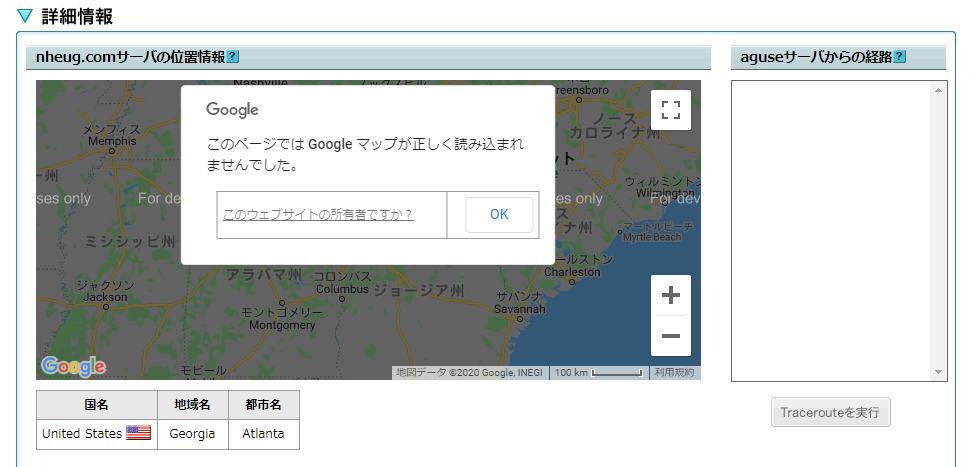Viewport: 976px width, 467px height.
Task: Click inside the traceroute output area
Action: coord(832,230)
